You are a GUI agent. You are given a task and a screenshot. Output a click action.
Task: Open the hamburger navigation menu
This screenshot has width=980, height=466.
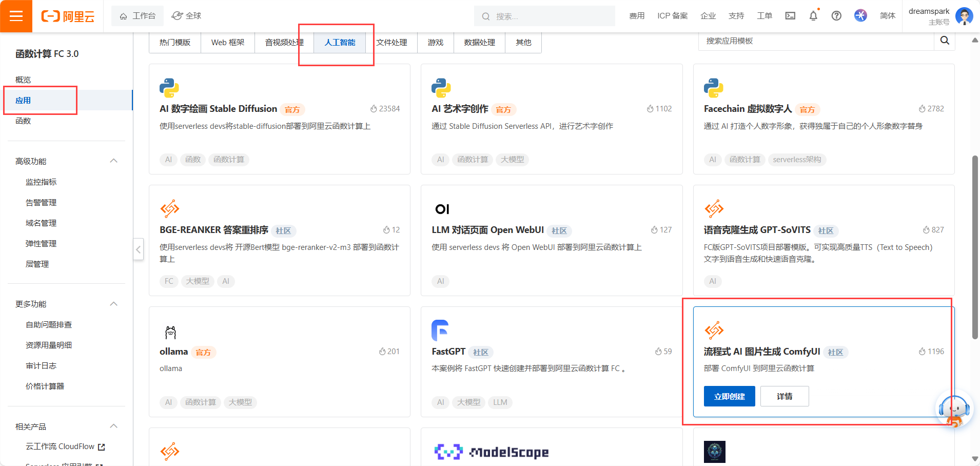(16, 16)
